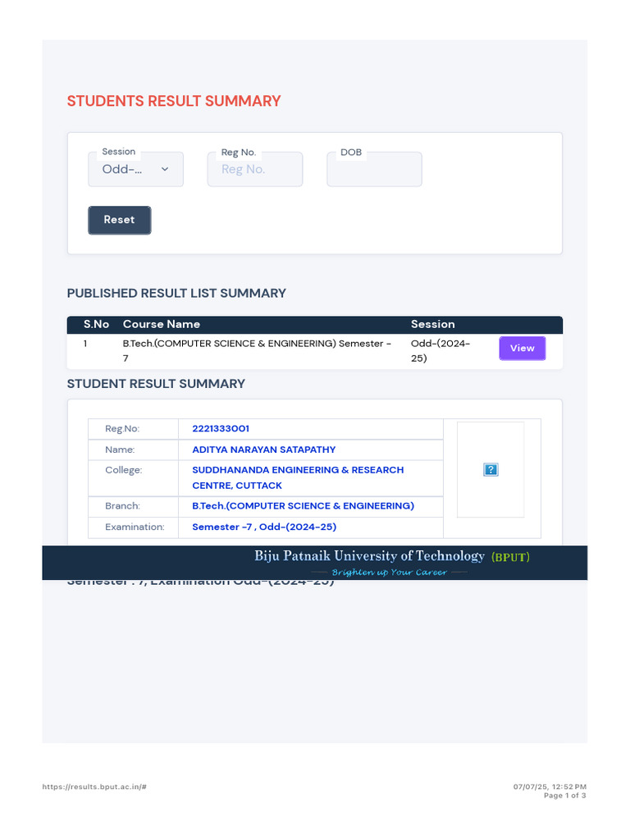
Task: Click the Session column header
Action: coord(432,324)
